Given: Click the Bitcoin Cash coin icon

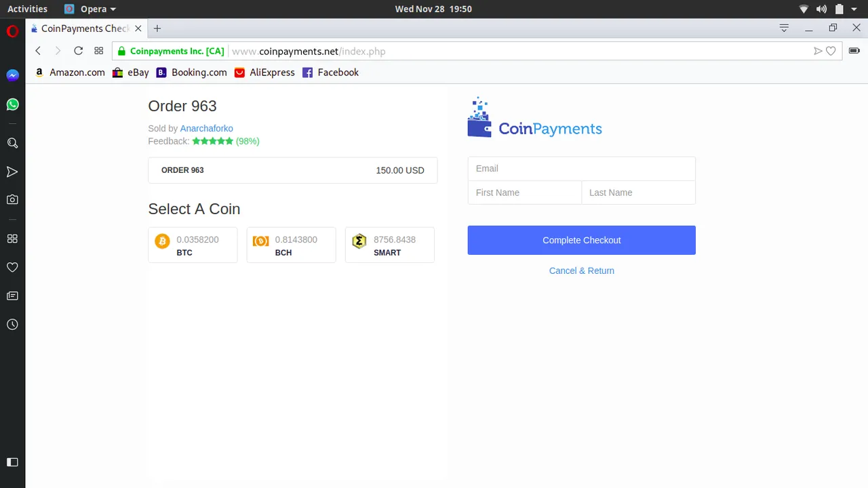Looking at the screenshot, I should [x=261, y=241].
